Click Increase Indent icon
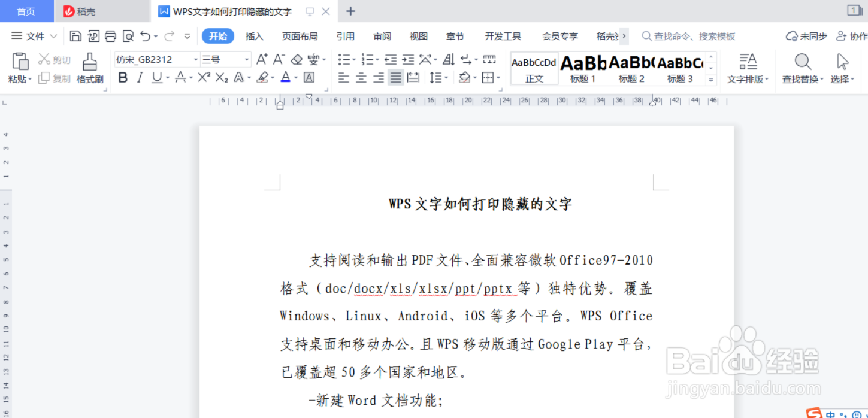 (x=408, y=59)
